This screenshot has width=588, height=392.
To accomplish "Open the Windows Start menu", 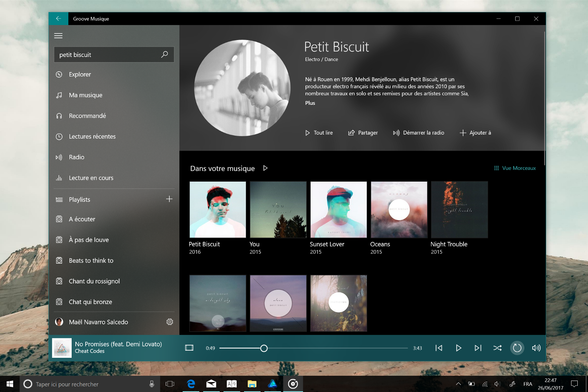I will coord(10,384).
